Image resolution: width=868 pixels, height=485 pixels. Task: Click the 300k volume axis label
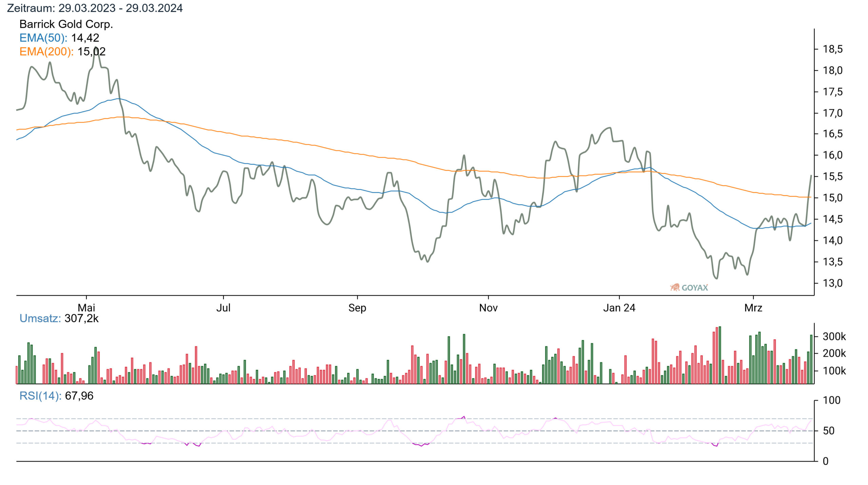click(x=834, y=337)
